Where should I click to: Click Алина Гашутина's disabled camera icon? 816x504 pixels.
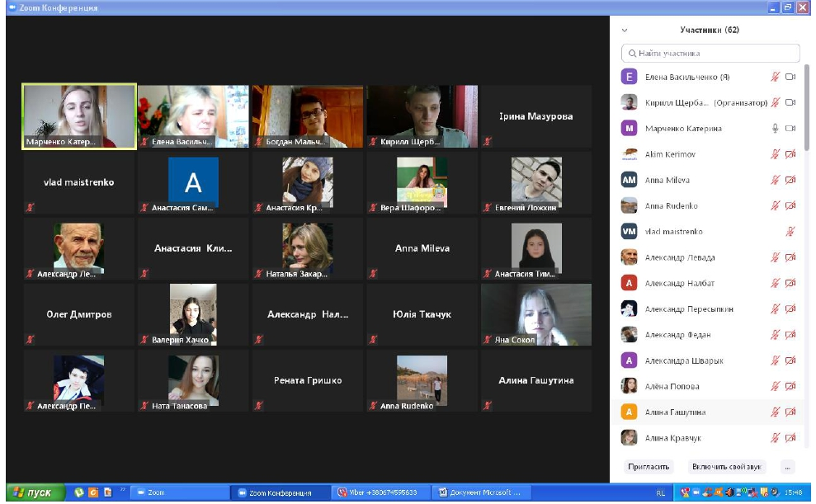point(790,412)
